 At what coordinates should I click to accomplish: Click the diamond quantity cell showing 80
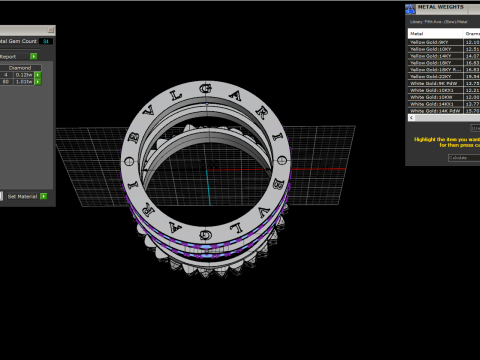pyautogui.click(x=6, y=81)
